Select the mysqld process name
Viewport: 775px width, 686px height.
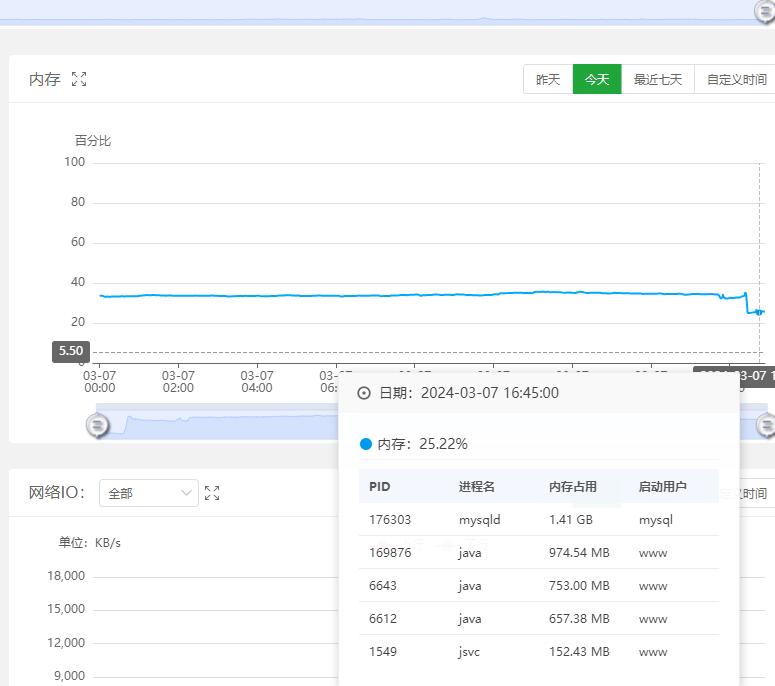(479, 520)
